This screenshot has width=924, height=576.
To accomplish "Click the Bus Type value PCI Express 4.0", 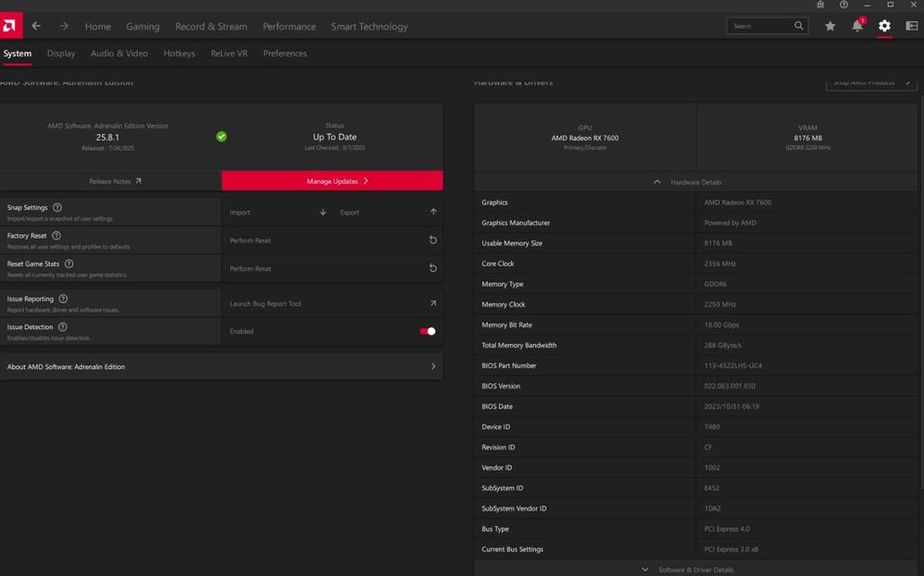I will point(726,529).
